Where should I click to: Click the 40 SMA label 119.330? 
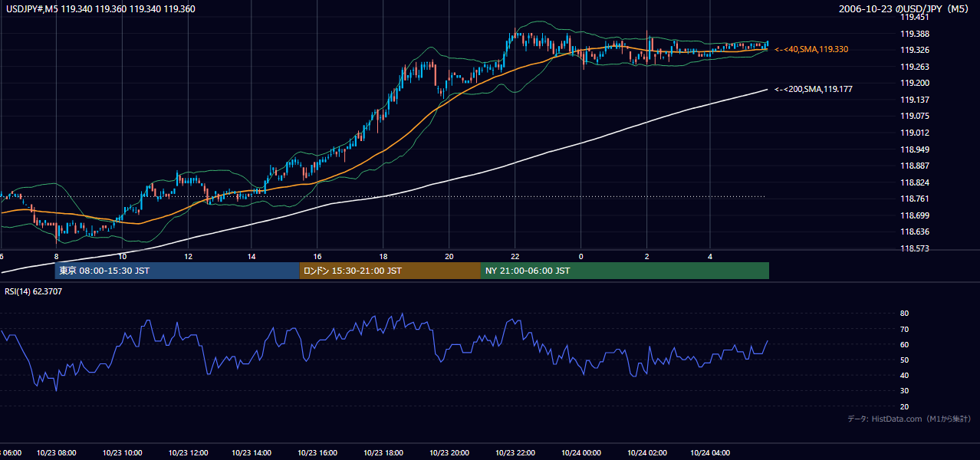pyautogui.click(x=811, y=49)
